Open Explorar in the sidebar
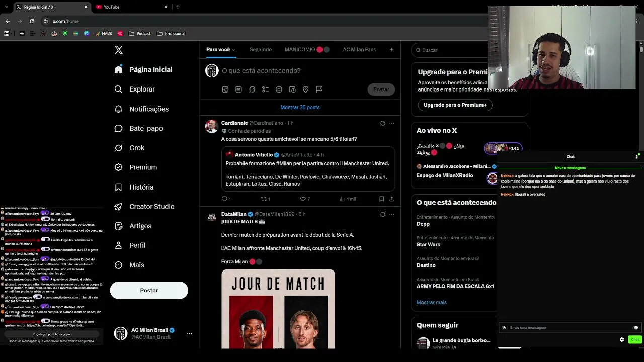Image resolution: width=644 pixels, height=362 pixels. (x=135, y=89)
